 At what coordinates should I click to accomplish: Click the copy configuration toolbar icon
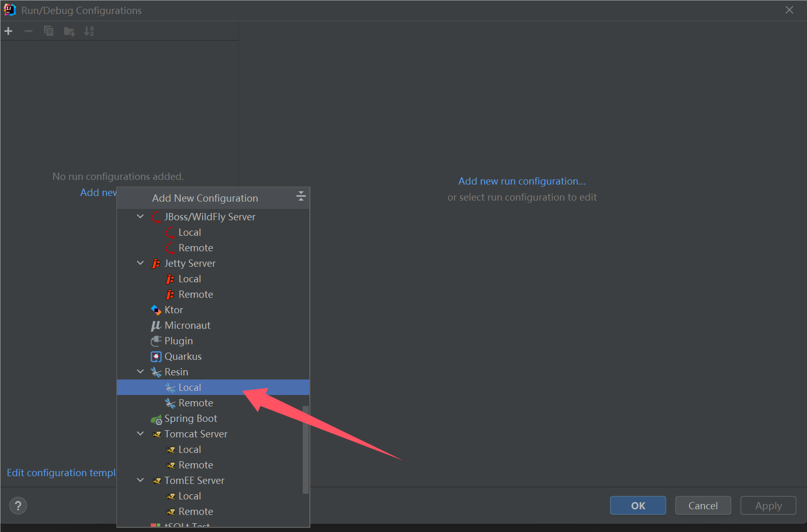pos(49,31)
